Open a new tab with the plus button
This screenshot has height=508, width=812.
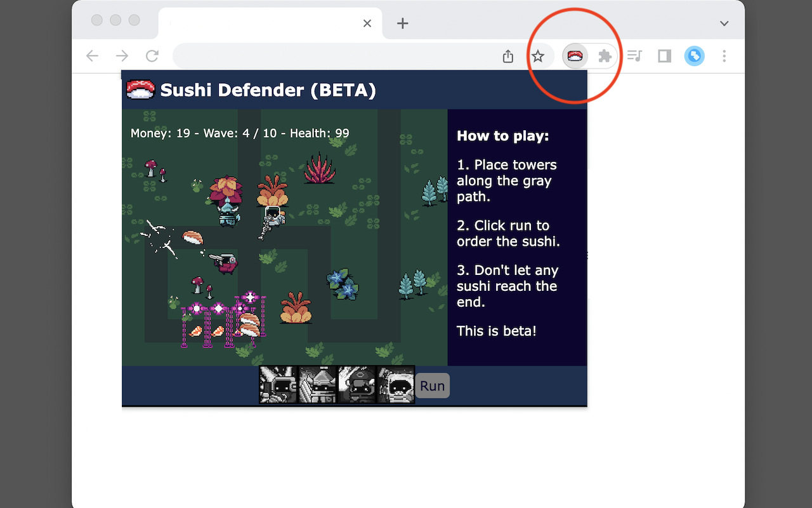tap(402, 23)
